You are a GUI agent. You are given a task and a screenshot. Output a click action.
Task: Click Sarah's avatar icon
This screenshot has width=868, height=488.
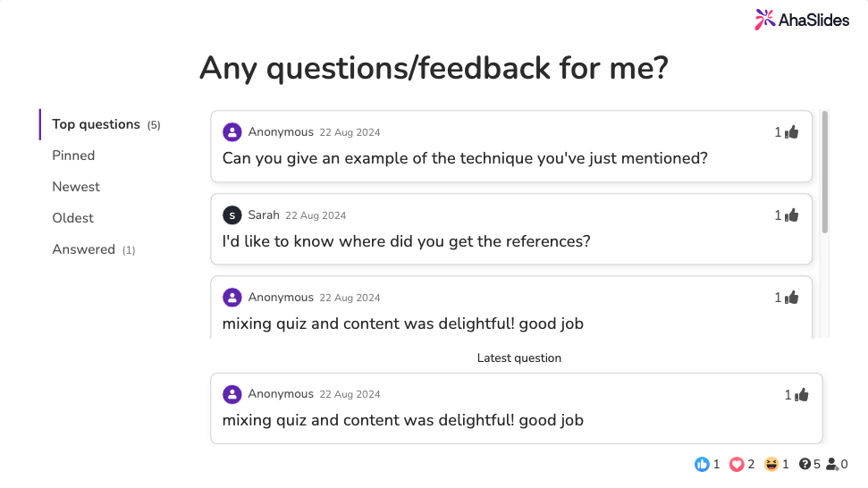click(232, 215)
